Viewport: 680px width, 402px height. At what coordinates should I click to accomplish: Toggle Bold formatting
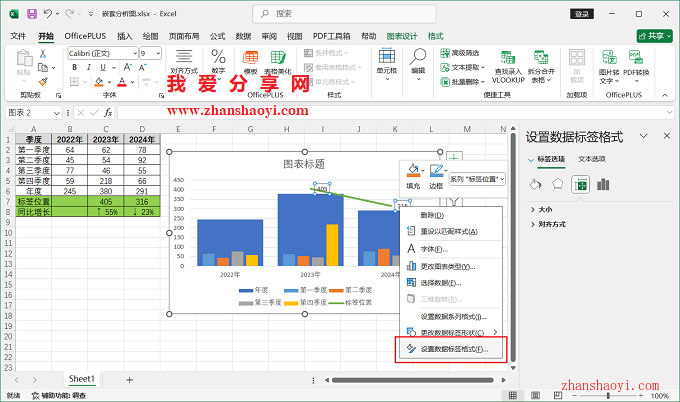pyautogui.click(x=75, y=67)
